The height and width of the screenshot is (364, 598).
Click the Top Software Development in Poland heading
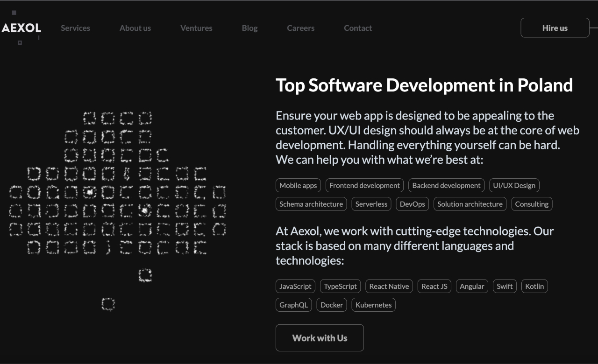click(x=424, y=85)
